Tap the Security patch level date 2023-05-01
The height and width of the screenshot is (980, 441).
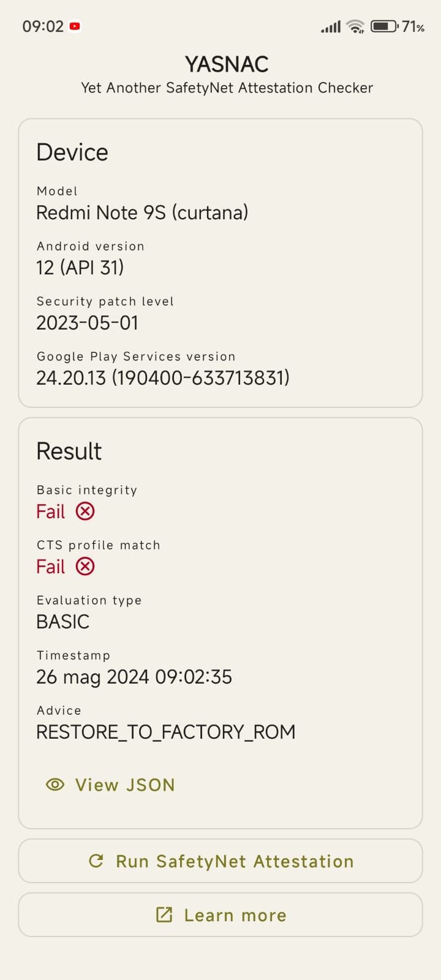[x=88, y=323]
